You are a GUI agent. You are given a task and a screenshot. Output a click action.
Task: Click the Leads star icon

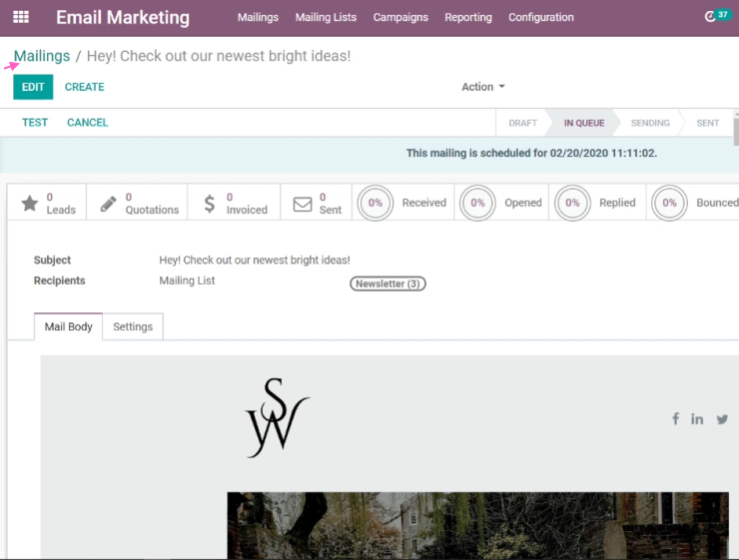coord(30,203)
